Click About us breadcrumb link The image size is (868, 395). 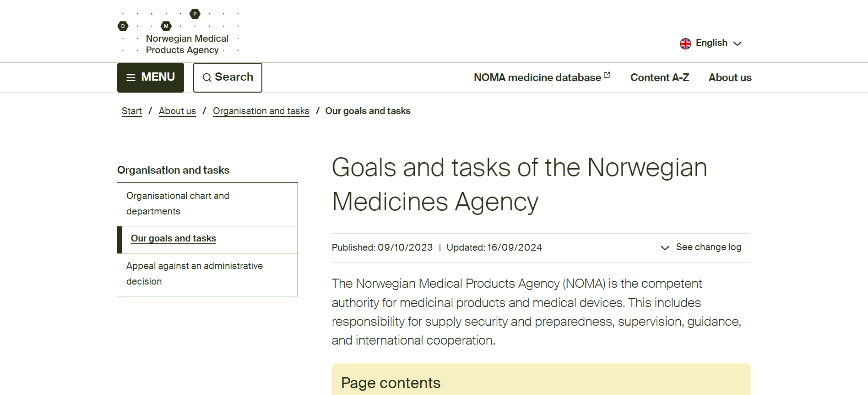(x=177, y=111)
